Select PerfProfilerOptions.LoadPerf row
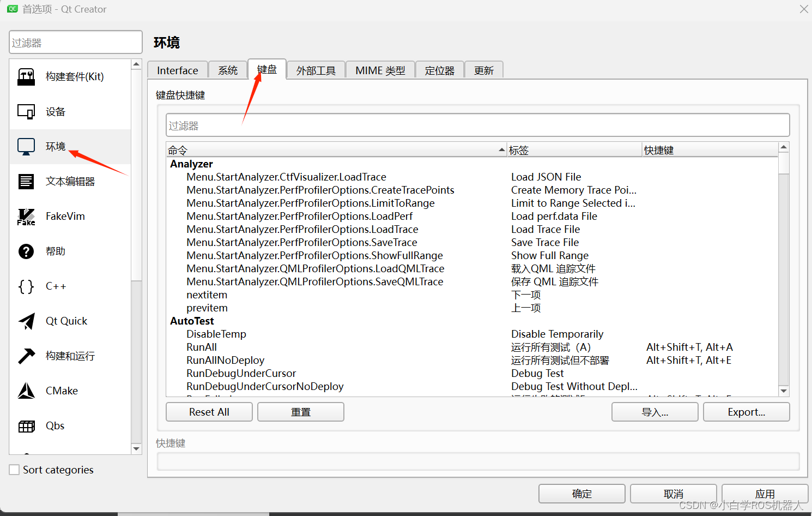812x516 pixels. (472, 216)
